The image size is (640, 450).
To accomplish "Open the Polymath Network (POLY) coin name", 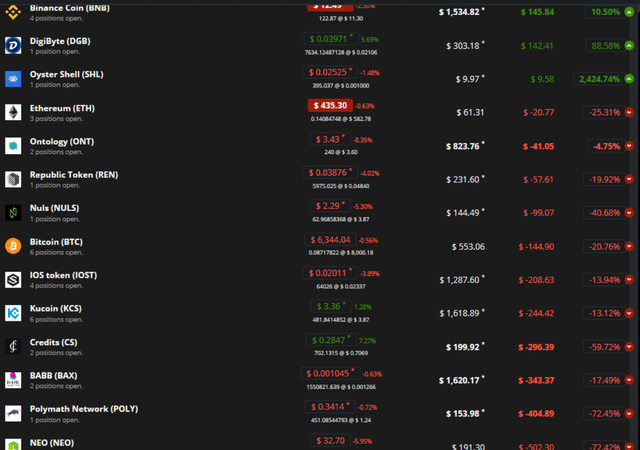I will 84,409.
